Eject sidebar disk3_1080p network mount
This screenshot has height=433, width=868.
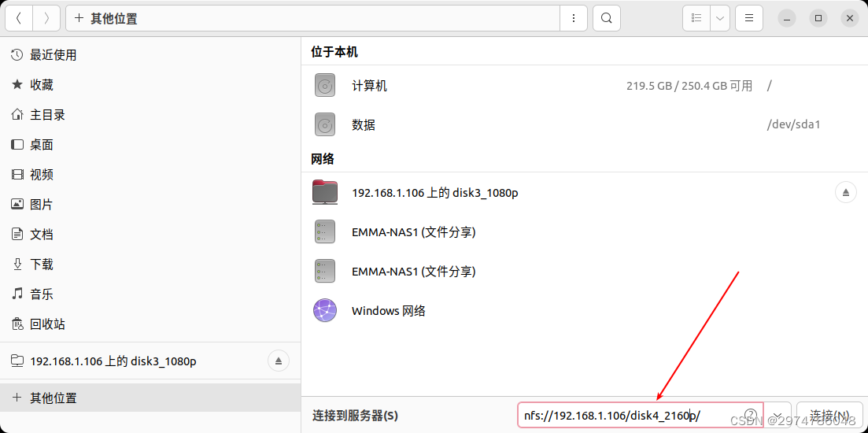tap(279, 361)
